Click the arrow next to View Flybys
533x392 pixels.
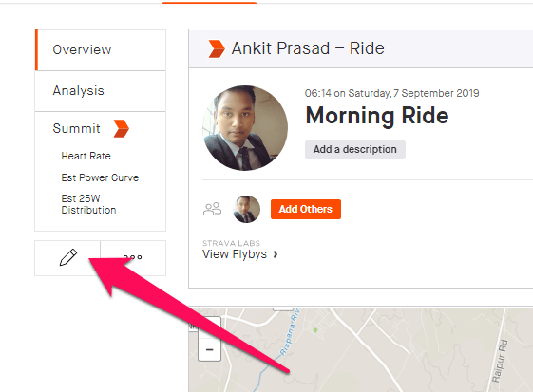[276, 254]
